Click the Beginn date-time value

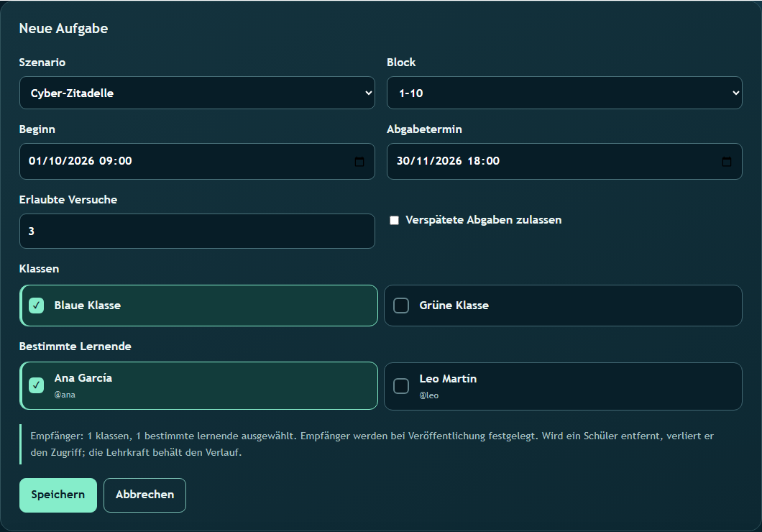click(x=81, y=161)
